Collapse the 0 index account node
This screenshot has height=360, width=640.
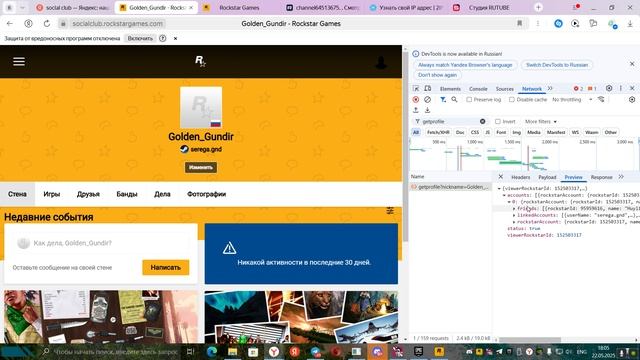[x=509, y=202]
